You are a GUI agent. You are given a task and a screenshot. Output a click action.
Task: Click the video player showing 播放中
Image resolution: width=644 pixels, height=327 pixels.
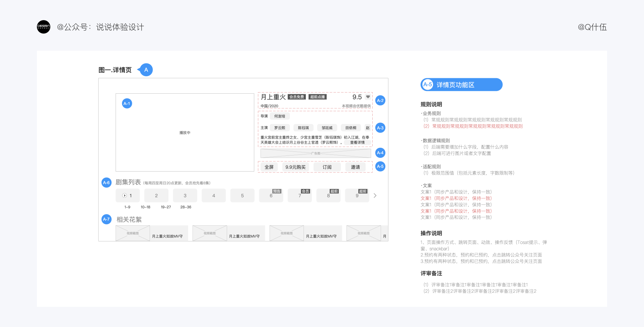[185, 133]
